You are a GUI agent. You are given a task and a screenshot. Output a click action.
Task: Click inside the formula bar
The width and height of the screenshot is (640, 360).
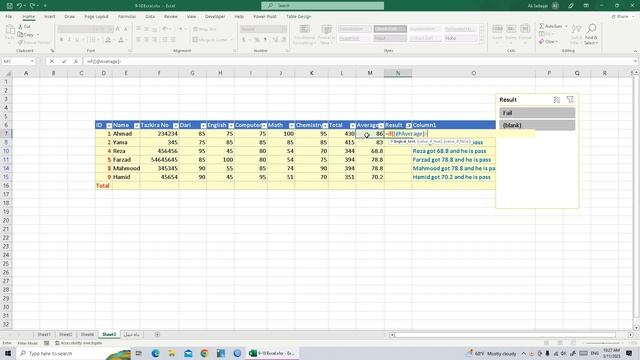tap(359, 61)
